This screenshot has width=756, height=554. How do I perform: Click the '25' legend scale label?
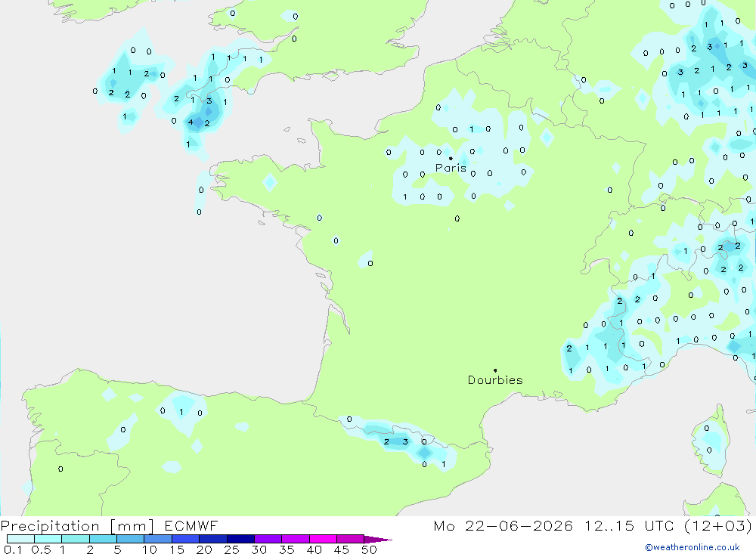[231, 549]
